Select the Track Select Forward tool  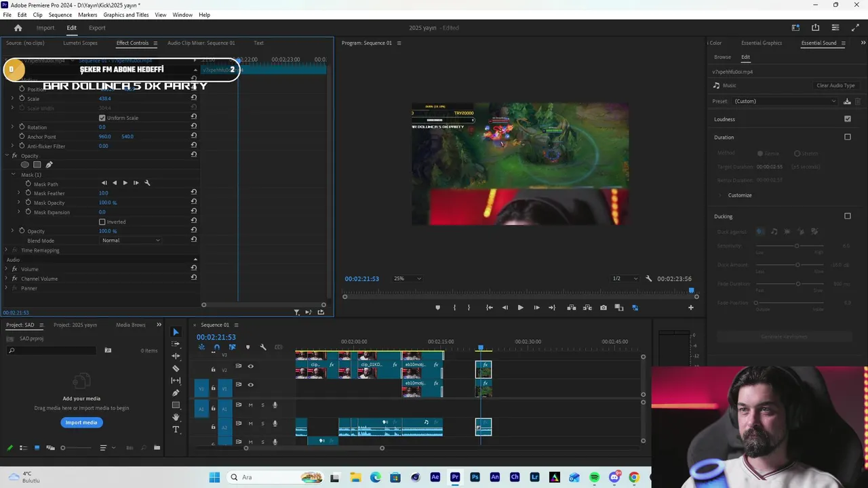pyautogui.click(x=176, y=344)
